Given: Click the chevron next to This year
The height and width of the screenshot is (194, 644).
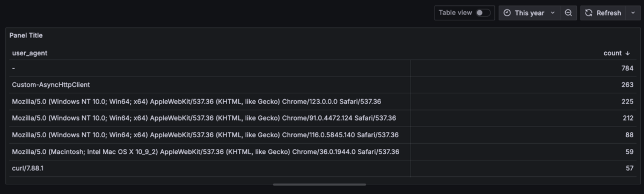Looking at the screenshot, I should [553, 13].
